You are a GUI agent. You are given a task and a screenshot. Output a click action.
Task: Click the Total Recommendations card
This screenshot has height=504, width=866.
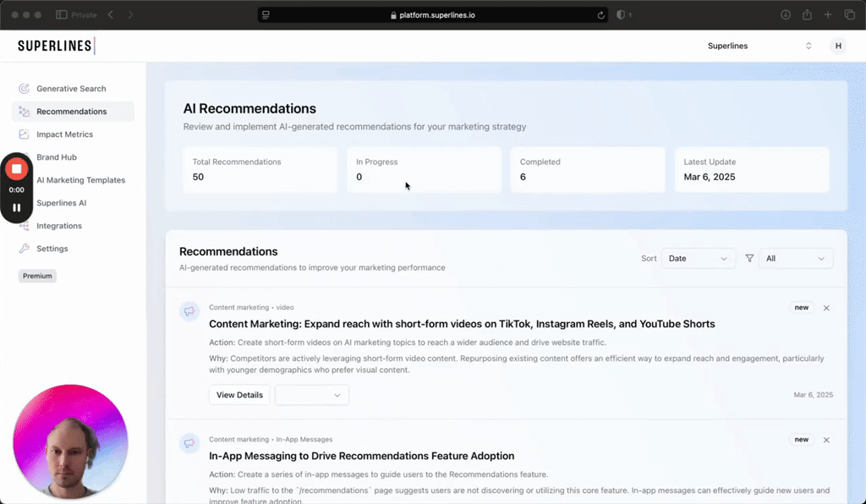click(x=260, y=169)
